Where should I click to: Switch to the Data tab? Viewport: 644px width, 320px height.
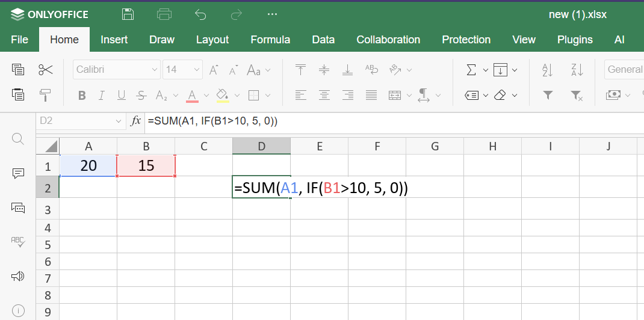[323, 39]
